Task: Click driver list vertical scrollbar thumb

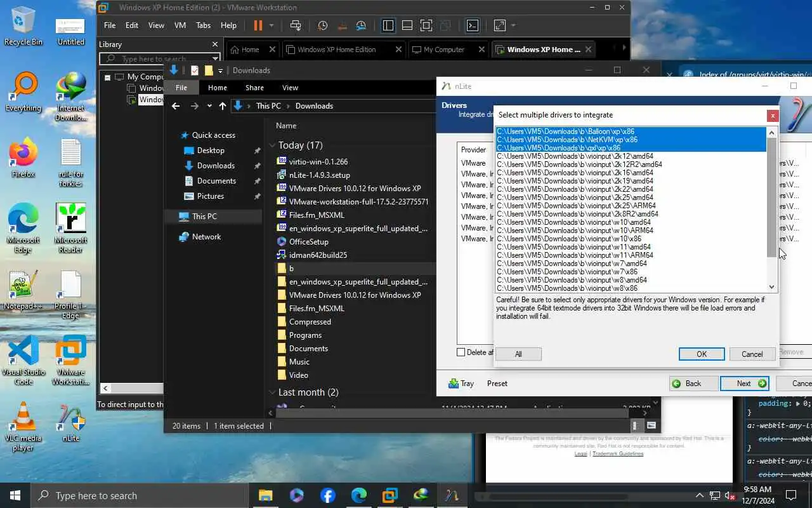Action: pos(771,198)
